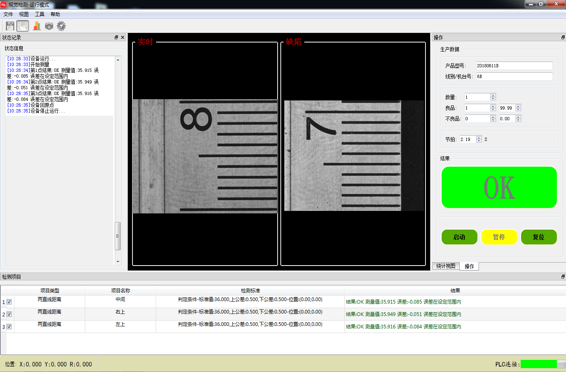This screenshot has height=372, width=566.
Task: Click the camera icon in the toolbar
Action: [49, 26]
